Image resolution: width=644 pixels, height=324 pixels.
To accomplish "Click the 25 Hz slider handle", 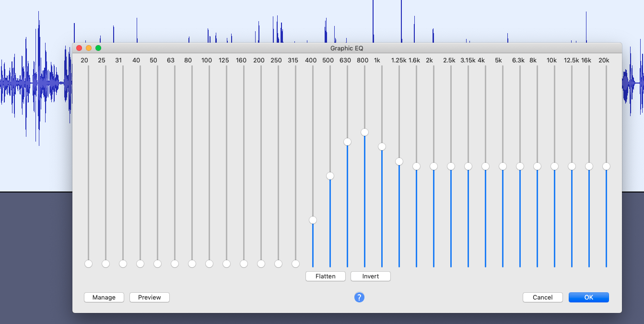I will coord(105,264).
